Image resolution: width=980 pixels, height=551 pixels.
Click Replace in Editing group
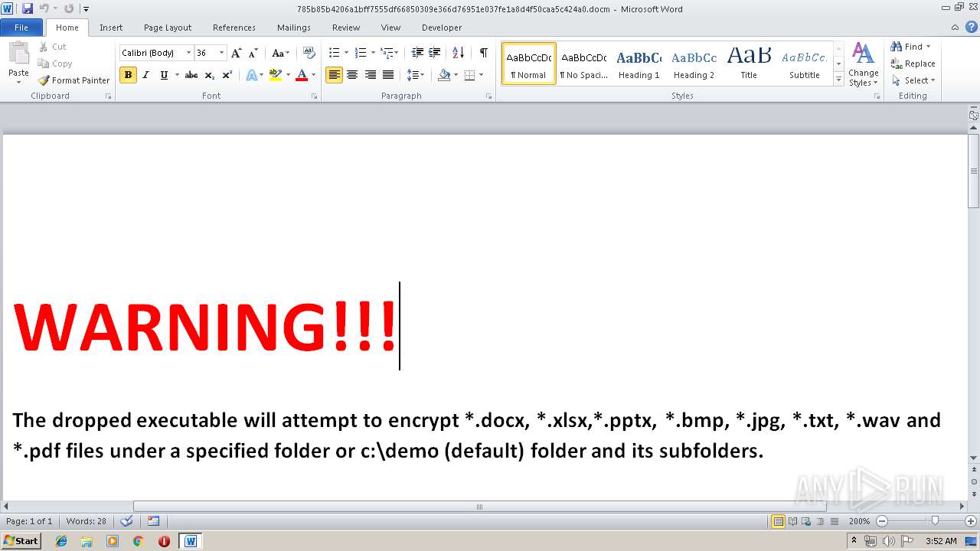(913, 64)
